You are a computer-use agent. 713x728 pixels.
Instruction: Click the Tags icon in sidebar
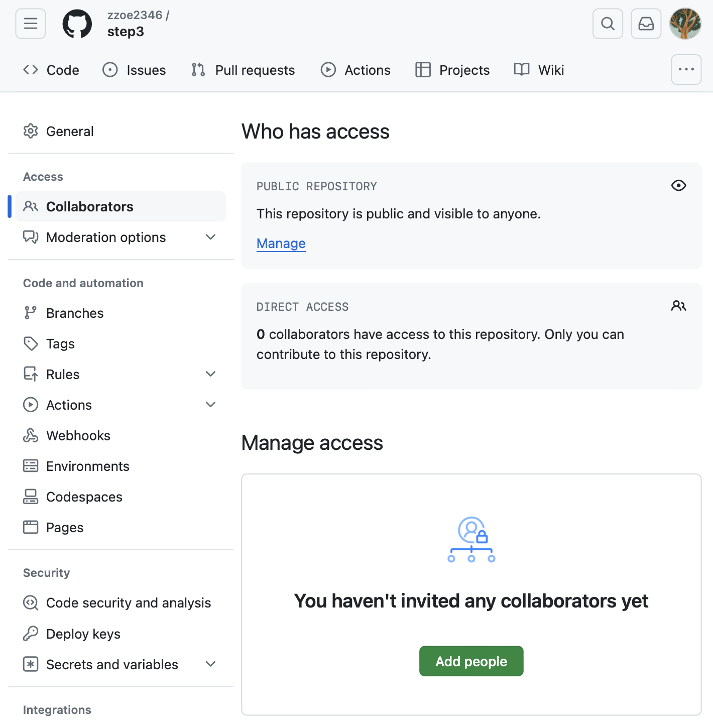[31, 343]
